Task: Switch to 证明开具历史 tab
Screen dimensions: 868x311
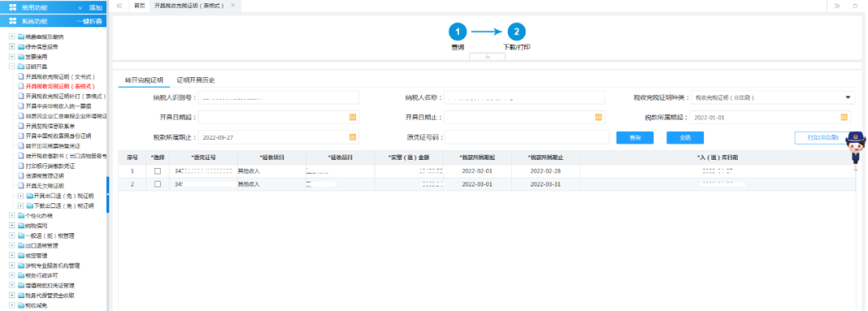Action: 195,80
